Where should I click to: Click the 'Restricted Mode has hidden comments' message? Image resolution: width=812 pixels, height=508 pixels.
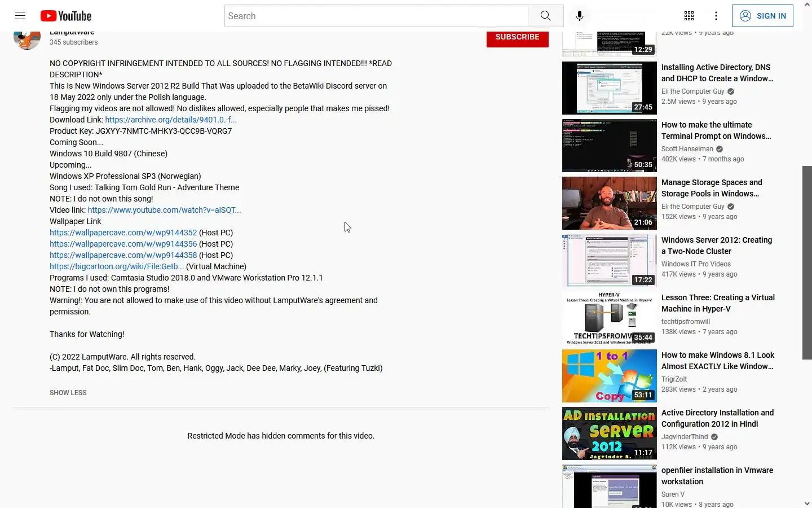pos(281,436)
